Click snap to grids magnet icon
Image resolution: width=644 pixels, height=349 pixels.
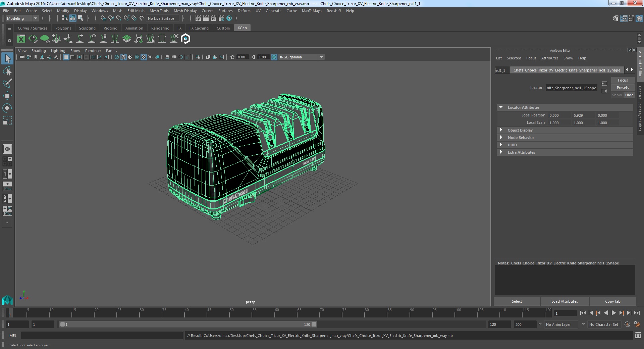tap(103, 18)
